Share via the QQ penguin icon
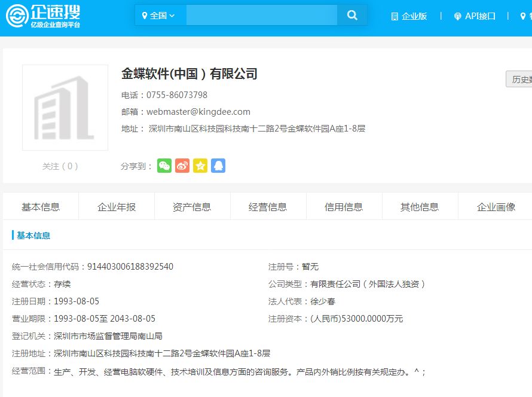Screen dimensions: 532x397 (218, 166)
